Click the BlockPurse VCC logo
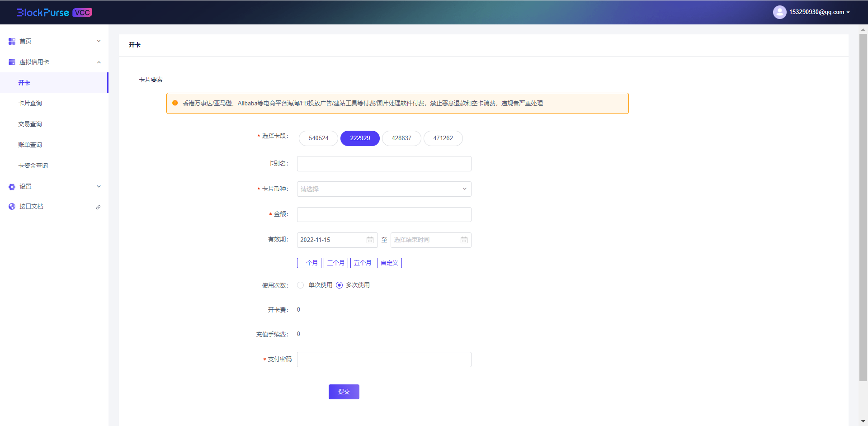The width and height of the screenshot is (868, 426). coord(54,13)
